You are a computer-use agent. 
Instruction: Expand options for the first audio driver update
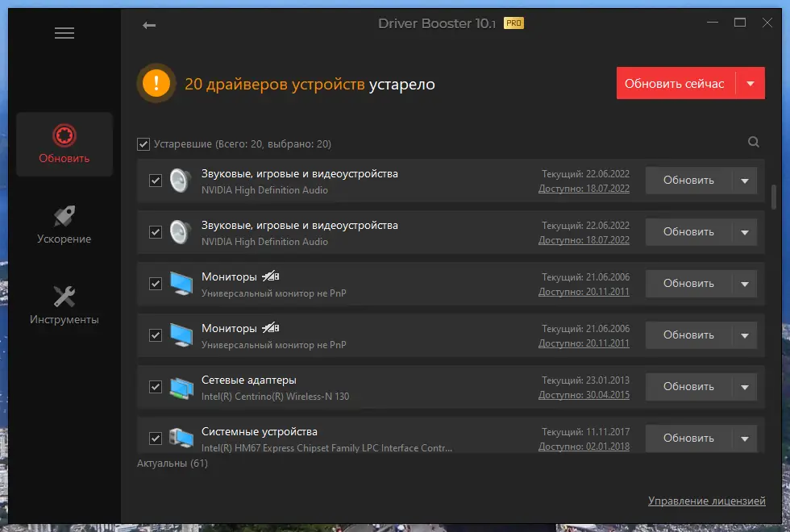pyautogui.click(x=745, y=181)
